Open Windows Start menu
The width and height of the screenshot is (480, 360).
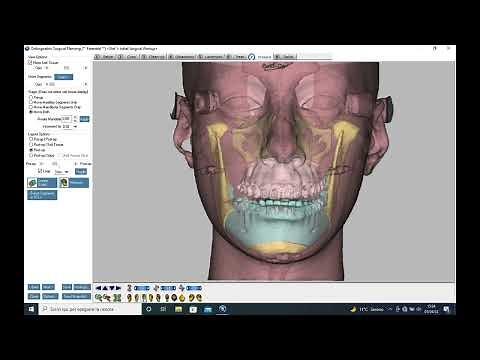(x=31, y=309)
